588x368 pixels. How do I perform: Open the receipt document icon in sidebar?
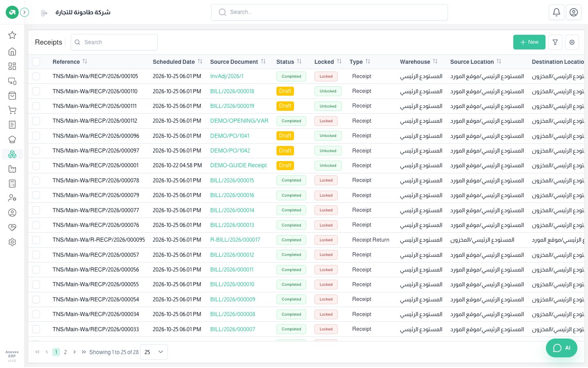point(12,125)
